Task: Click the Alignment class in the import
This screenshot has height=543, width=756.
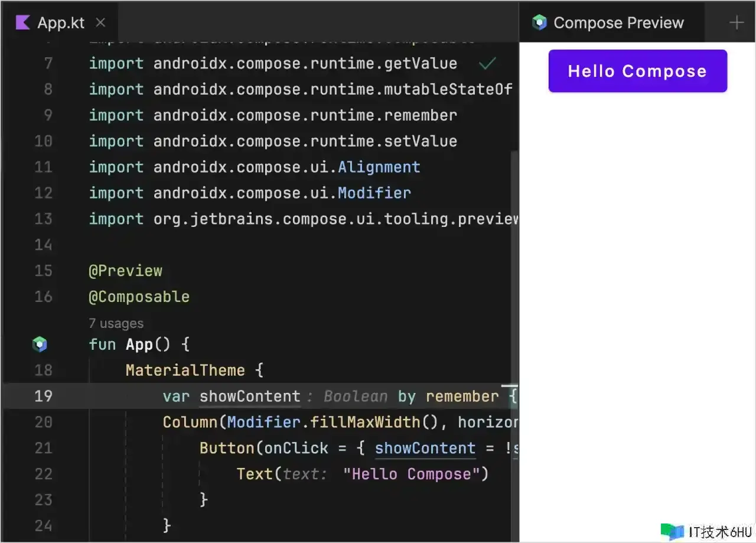Action: [x=379, y=167]
